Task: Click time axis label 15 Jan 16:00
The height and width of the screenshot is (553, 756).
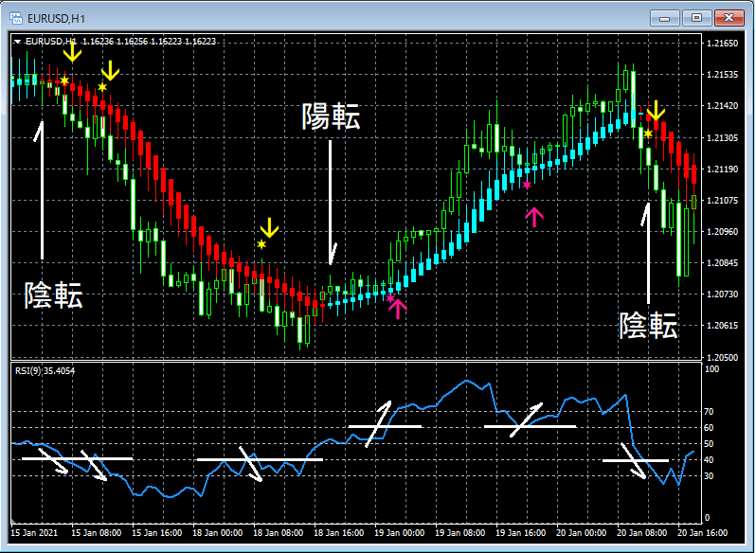Action: tap(156, 533)
